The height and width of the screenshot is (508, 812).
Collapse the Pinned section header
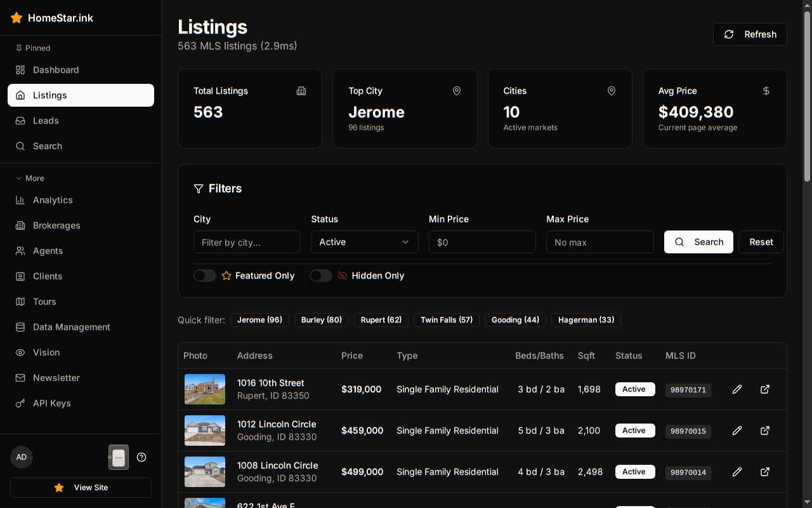(33, 48)
